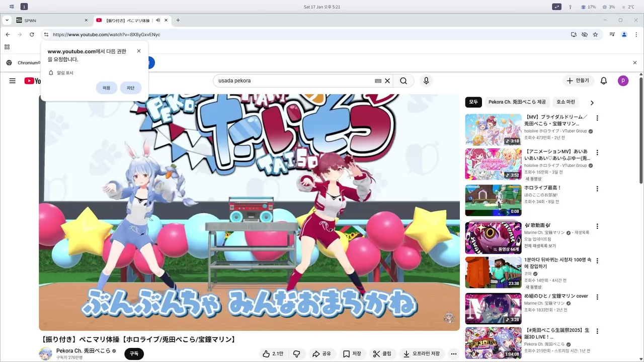Image resolution: width=644 pixels, height=362 pixels.
Task: Subscribe with the 구독 button
Action: (134, 354)
